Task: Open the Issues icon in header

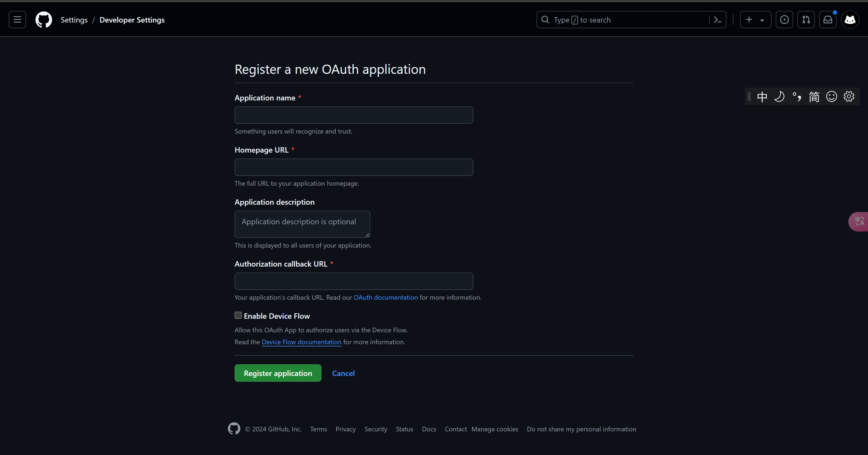Action: coord(784,20)
